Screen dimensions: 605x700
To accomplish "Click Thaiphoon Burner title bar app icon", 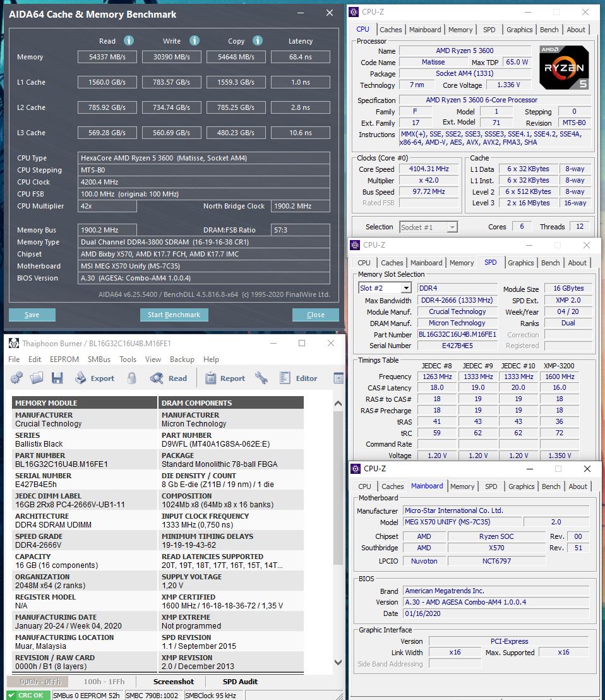I will pyautogui.click(x=14, y=343).
